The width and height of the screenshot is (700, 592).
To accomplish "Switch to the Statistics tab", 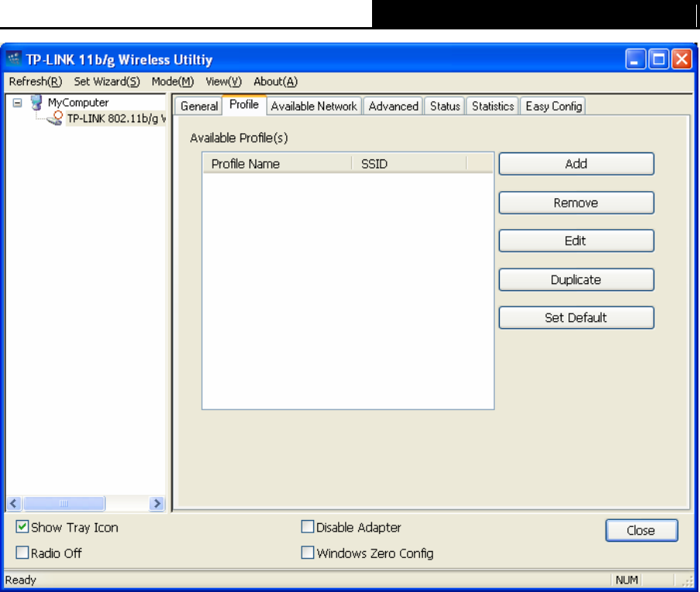I will (x=493, y=106).
